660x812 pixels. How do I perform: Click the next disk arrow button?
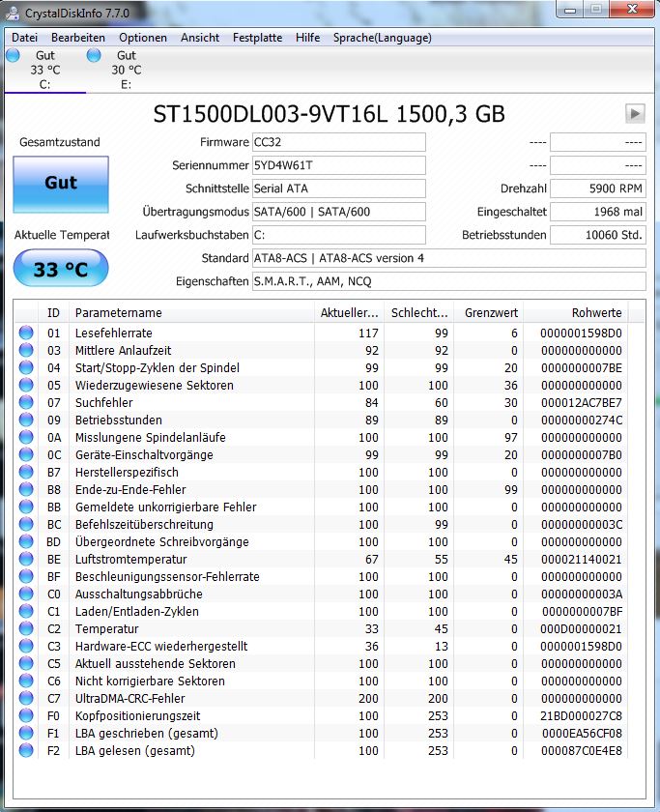(x=634, y=114)
